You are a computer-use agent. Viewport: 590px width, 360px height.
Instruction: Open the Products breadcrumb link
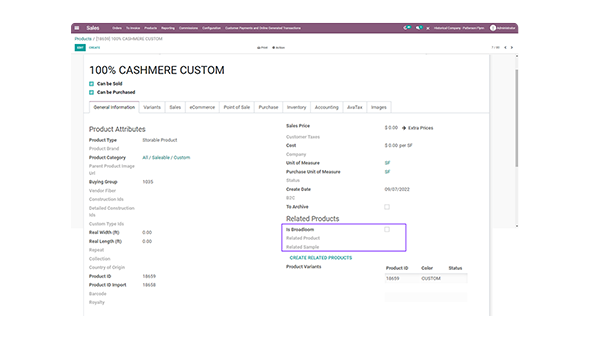pos(83,39)
